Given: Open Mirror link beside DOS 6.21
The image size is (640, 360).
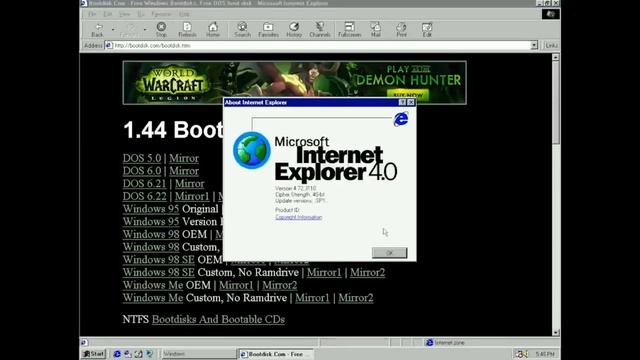Looking at the screenshot, I should 189,184.
